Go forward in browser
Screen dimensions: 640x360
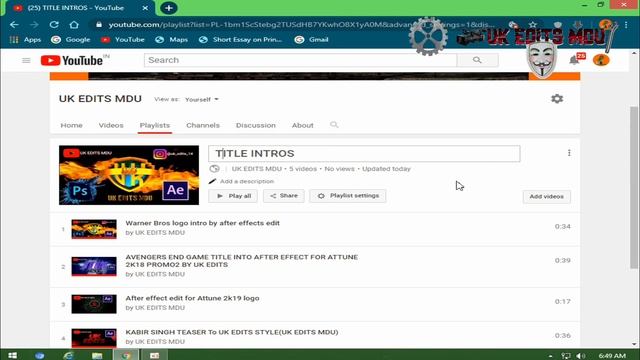click(x=34, y=24)
